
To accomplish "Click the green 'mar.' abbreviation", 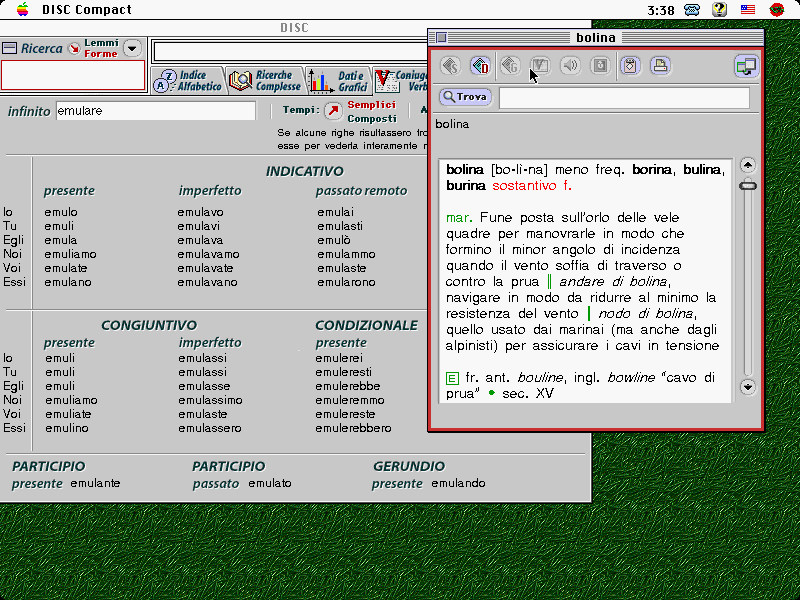I will 459,218.
